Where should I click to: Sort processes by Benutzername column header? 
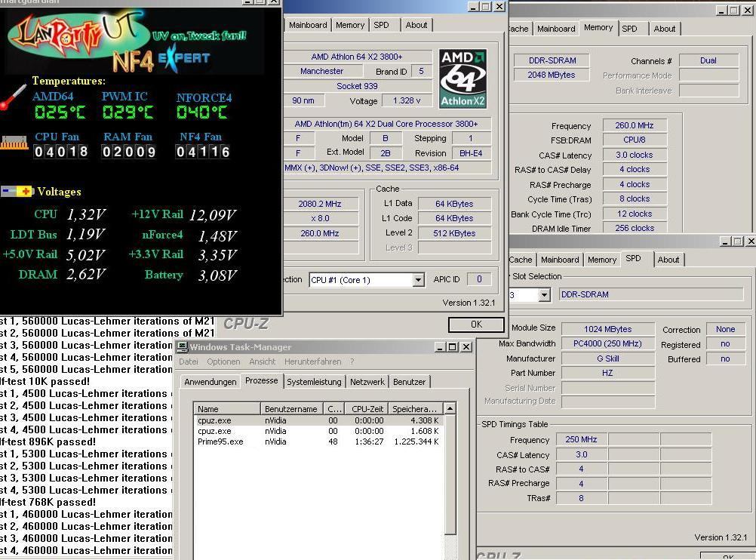point(290,409)
